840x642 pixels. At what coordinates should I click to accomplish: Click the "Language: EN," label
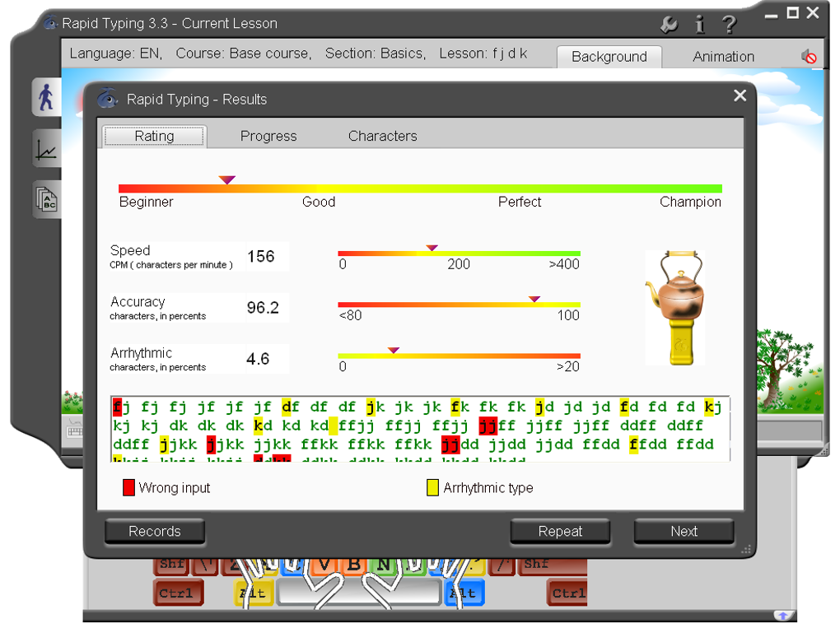coord(116,53)
